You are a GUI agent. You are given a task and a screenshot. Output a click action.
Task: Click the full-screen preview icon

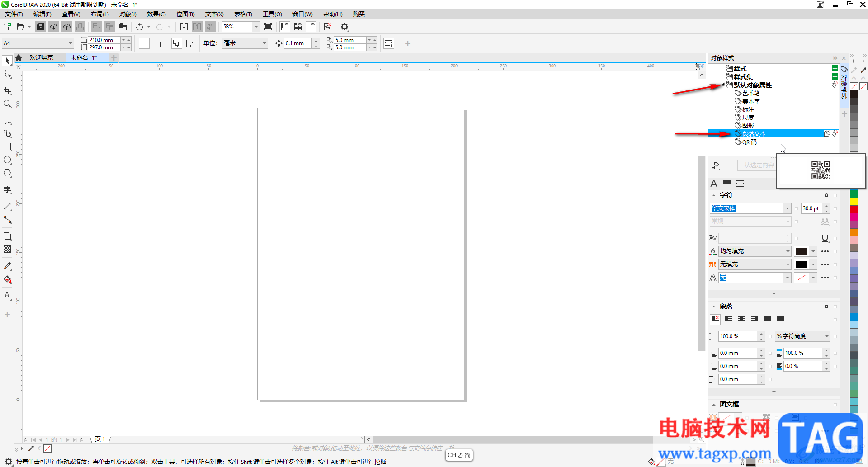[x=268, y=27]
